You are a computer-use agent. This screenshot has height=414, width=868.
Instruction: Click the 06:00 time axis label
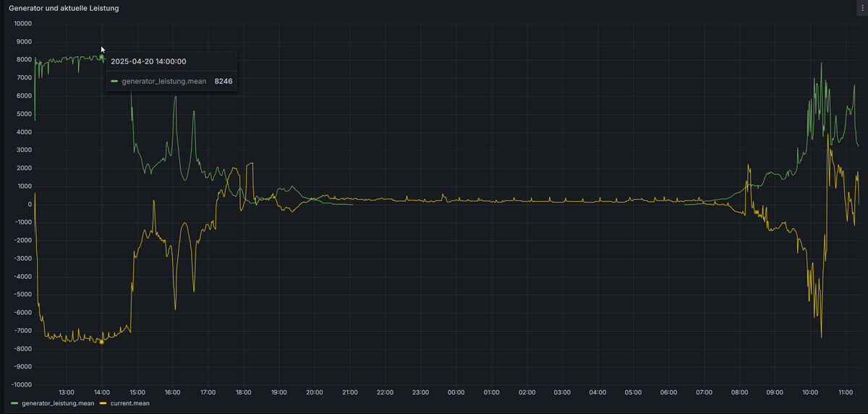click(x=668, y=392)
